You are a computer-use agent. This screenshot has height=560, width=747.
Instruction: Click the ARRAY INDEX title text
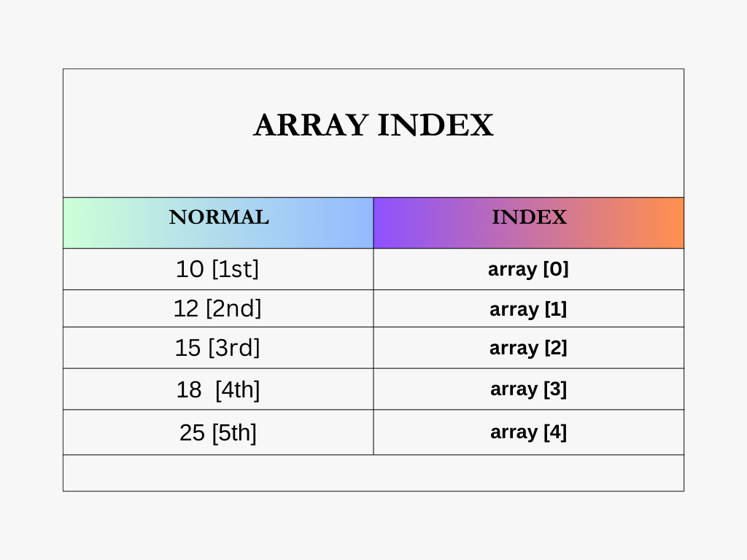click(373, 125)
